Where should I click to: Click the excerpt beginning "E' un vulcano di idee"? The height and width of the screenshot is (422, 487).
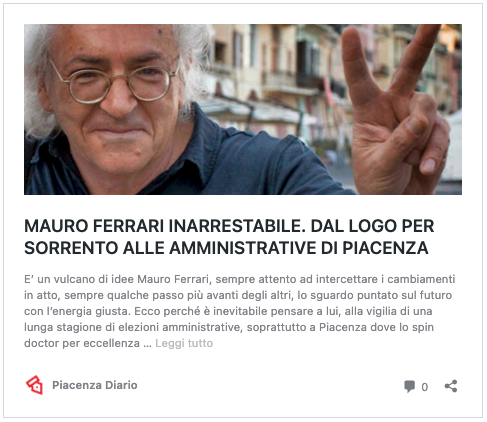(x=239, y=311)
